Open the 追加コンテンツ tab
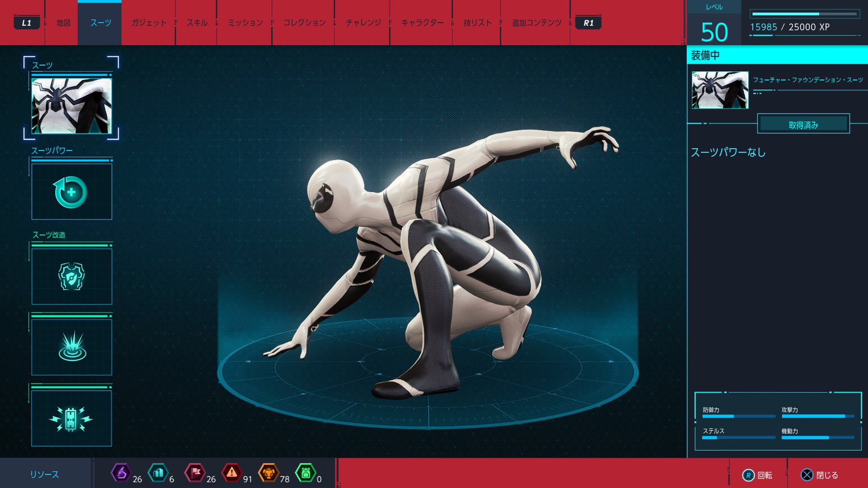The height and width of the screenshot is (488, 868). coord(537,23)
